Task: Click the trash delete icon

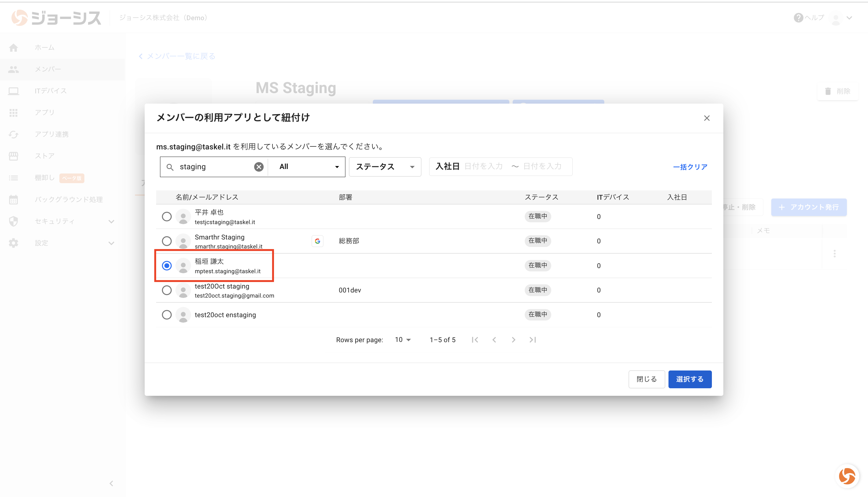Action: 828,92
